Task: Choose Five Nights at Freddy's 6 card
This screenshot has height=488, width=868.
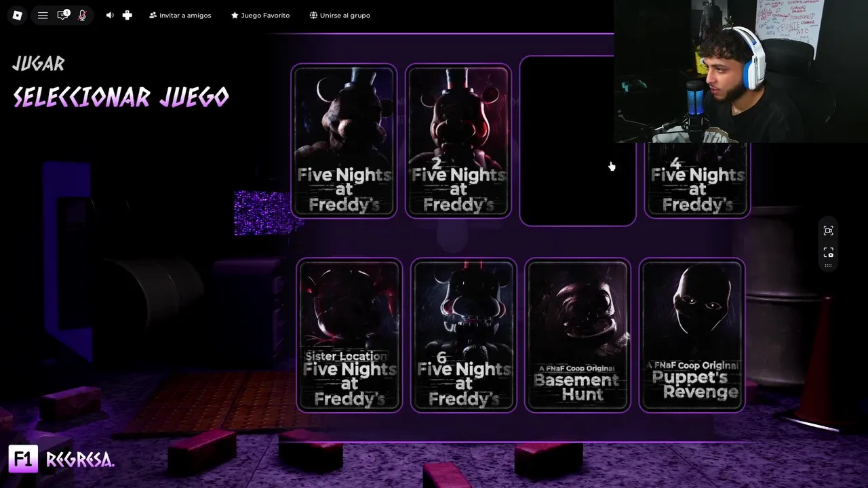Action: (x=464, y=335)
